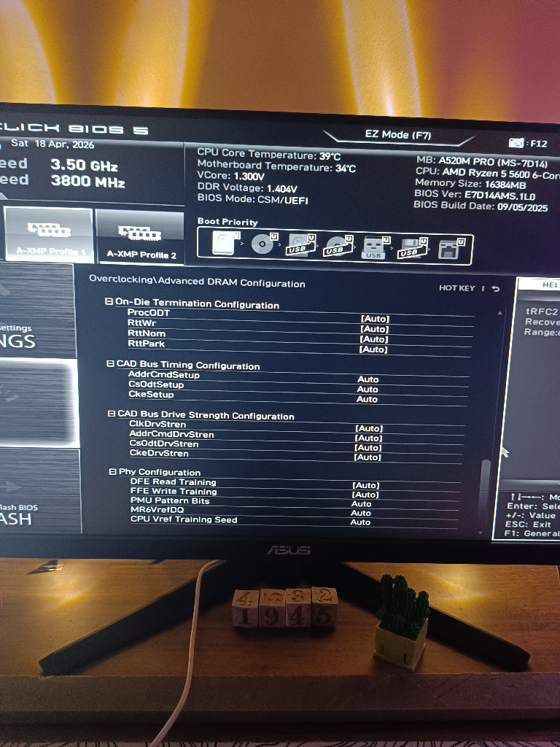Enable A-XMP Profile 1
560x747 pixels.
point(49,234)
